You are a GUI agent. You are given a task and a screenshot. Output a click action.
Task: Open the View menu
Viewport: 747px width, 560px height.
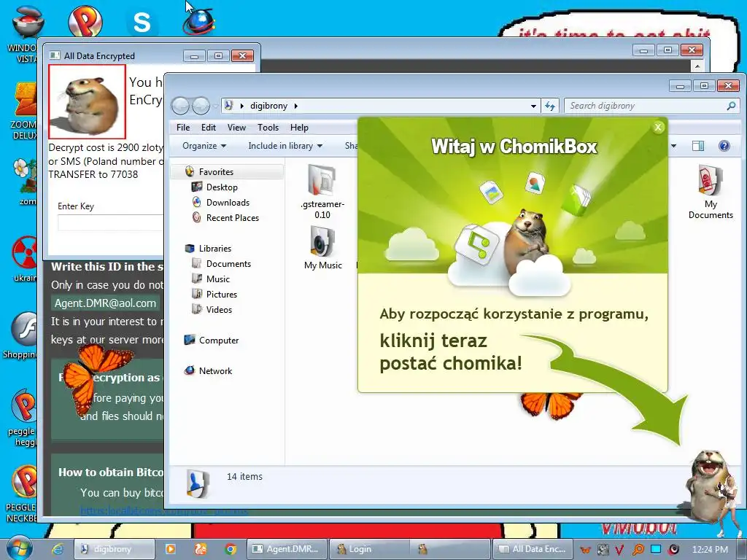236,127
